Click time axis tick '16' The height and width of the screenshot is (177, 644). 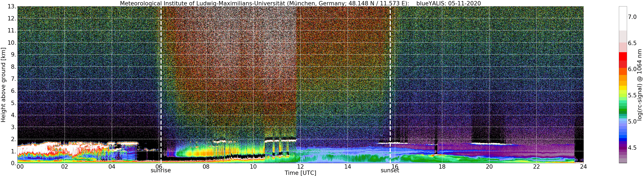(x=395, y=166)
